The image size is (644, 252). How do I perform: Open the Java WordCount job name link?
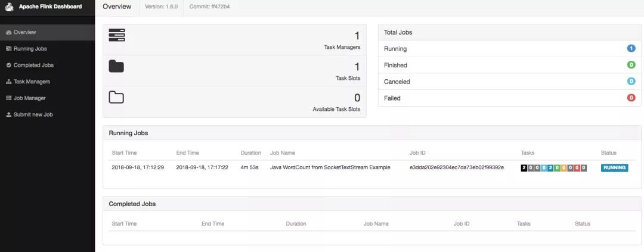click(330, 168)
